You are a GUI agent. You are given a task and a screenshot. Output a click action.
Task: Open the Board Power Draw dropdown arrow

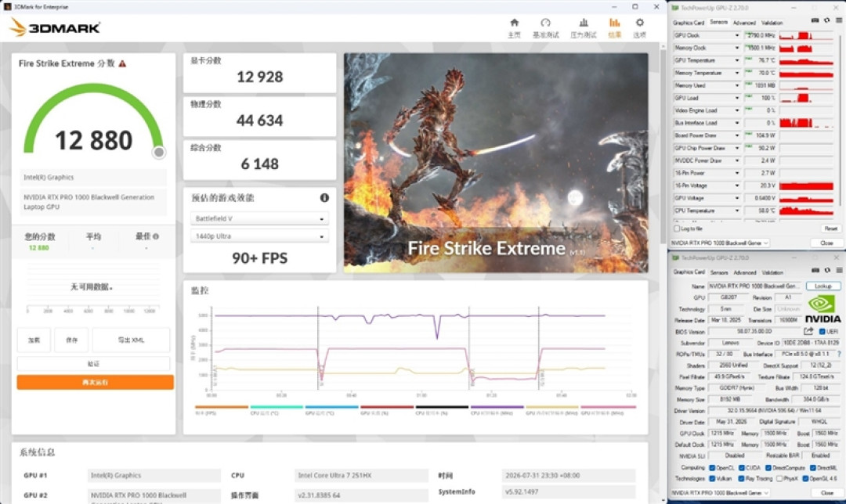737,136
